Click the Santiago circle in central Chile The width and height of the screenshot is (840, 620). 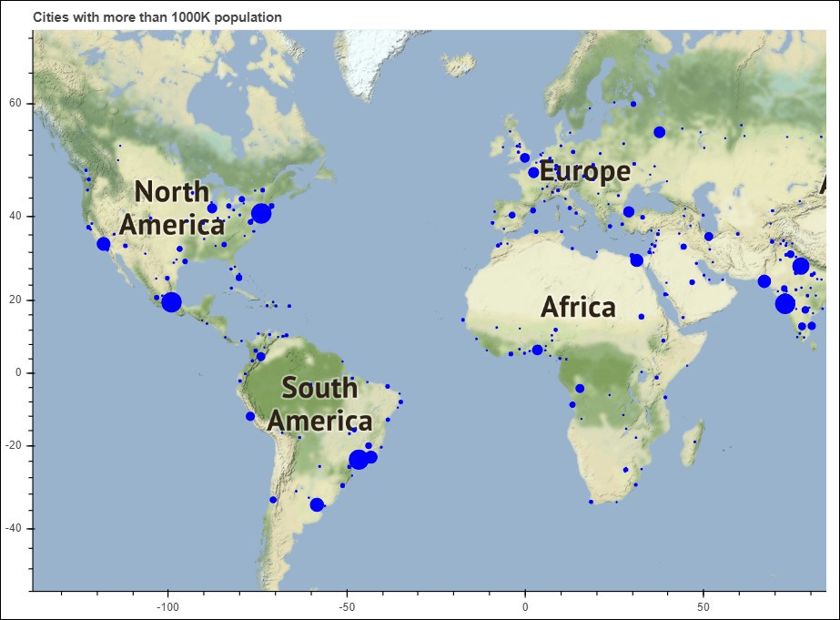pos(273,500)
